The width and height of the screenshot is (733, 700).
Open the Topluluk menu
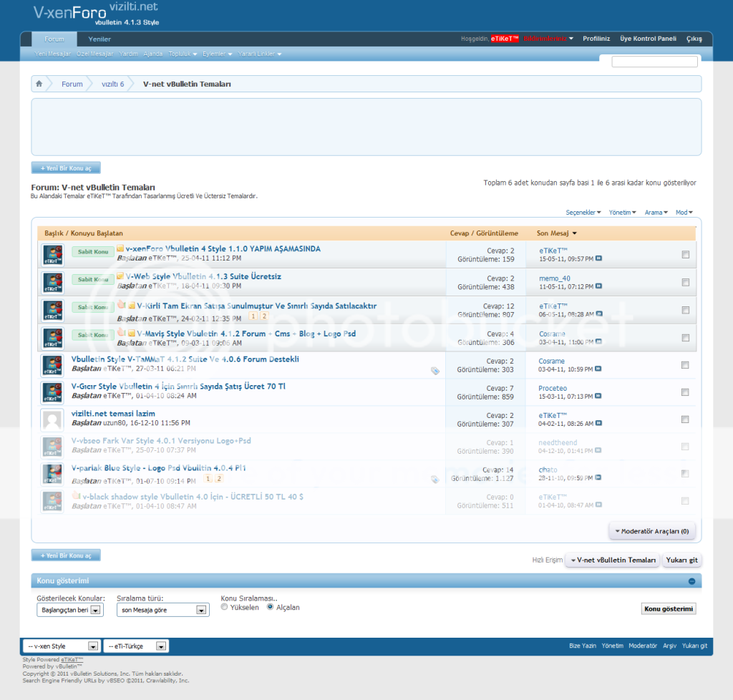183,54
